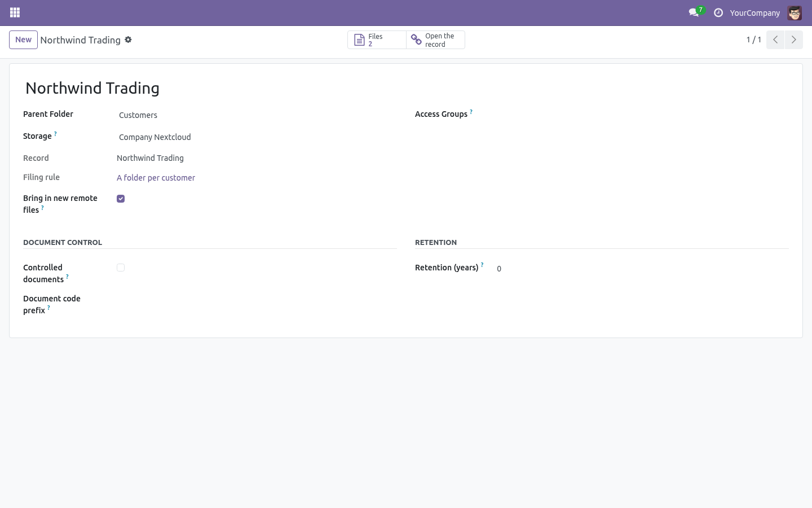The width and height of the screenshot is (812, 508).
Task: Go to the previous record arrow
Action: [775, 40]
